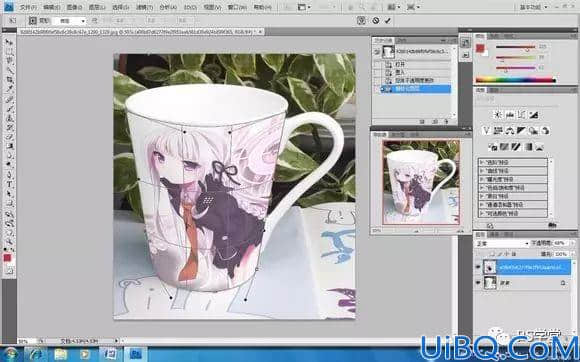Screen dimensions: 580x362
Task: Open the File menu
Action: [x=28, y=7]
